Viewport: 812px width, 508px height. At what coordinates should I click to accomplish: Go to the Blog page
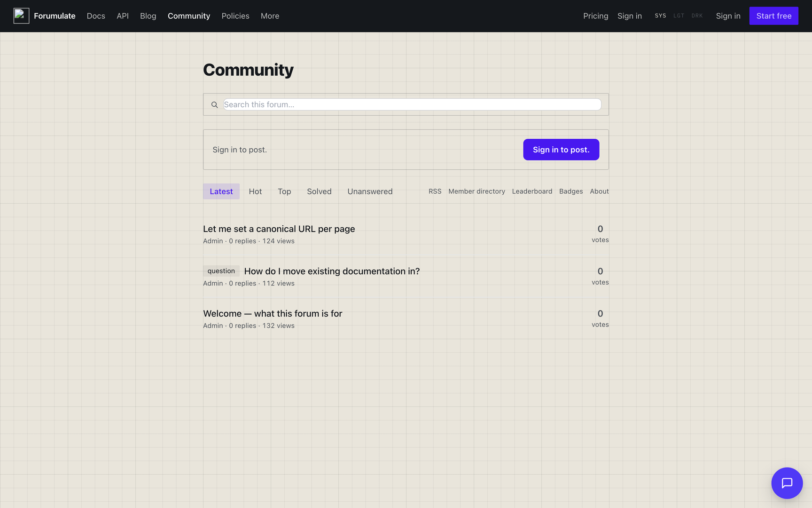coord(148,16)
